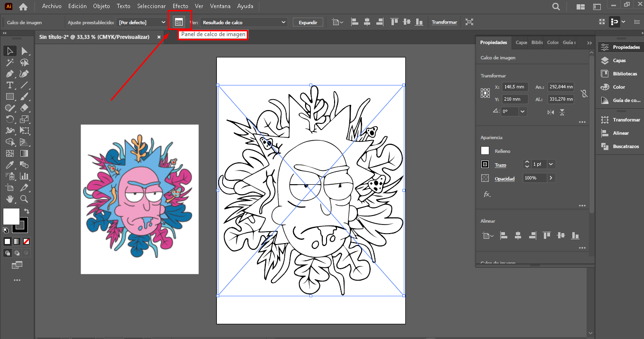Open Transformar link in control bar

coord(444,22)
